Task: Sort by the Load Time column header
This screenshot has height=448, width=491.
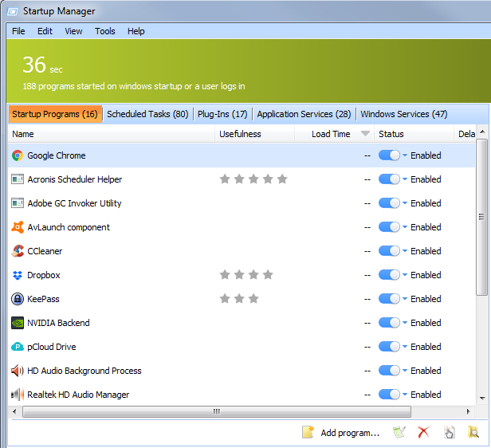Action: pos(334,134)
